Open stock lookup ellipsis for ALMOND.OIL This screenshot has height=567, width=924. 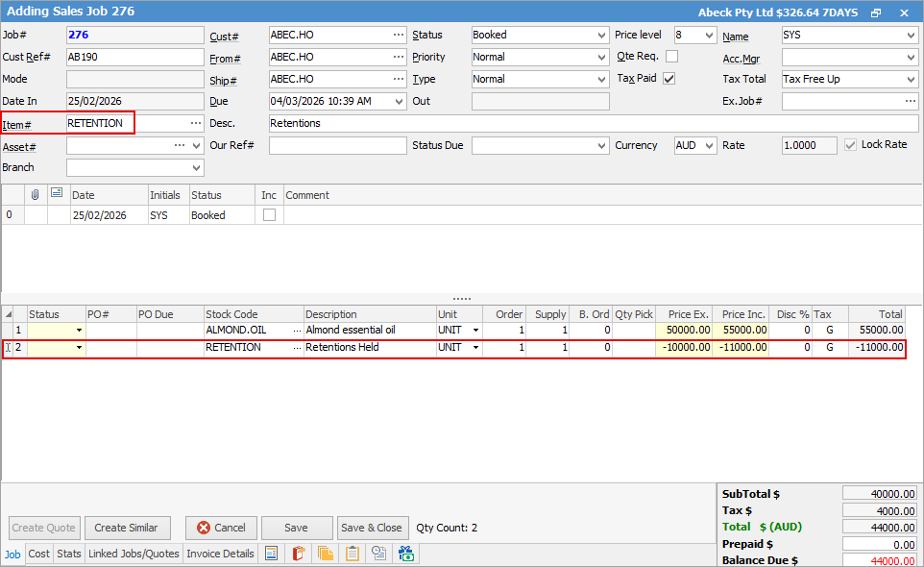click(297, 330)
